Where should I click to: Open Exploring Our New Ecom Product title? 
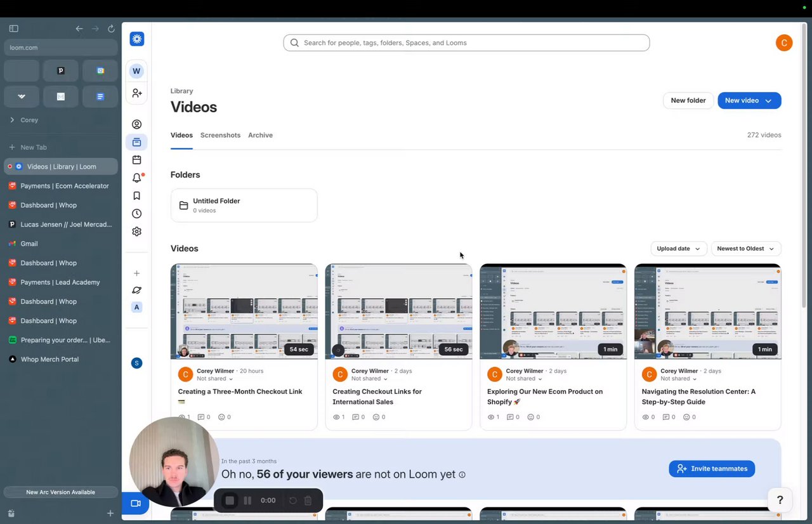[545, 396]
